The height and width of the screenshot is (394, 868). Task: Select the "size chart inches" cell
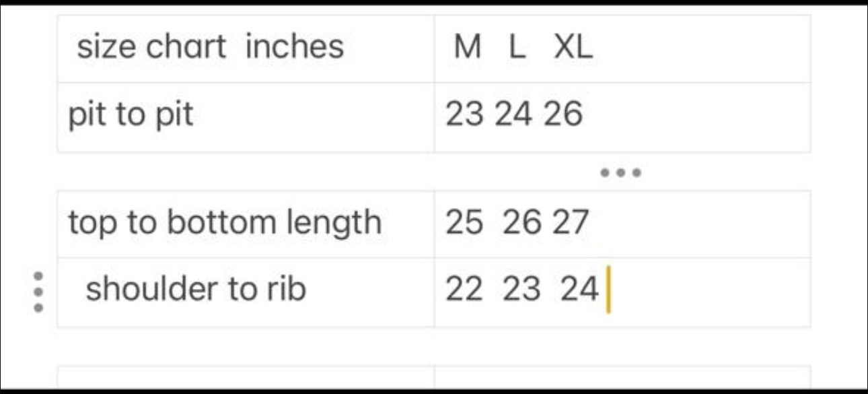point(246,48)
